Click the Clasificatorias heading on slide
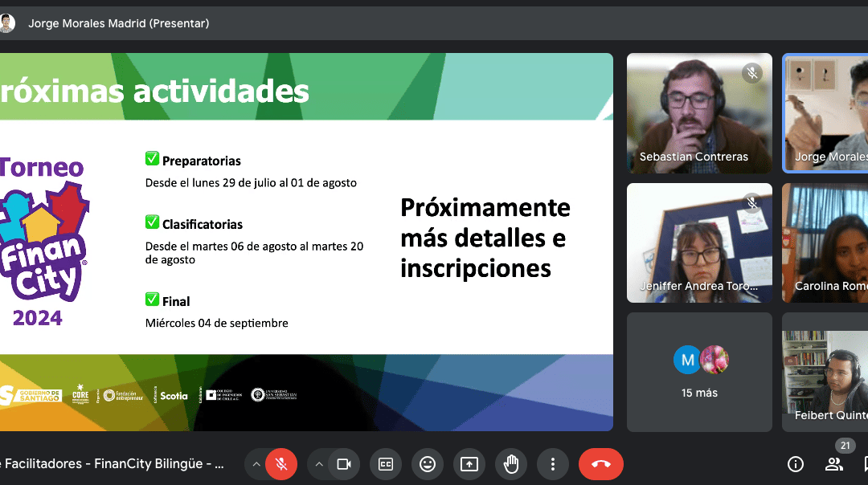The width and height of the screenshot is (868, 485). point(202,225)
